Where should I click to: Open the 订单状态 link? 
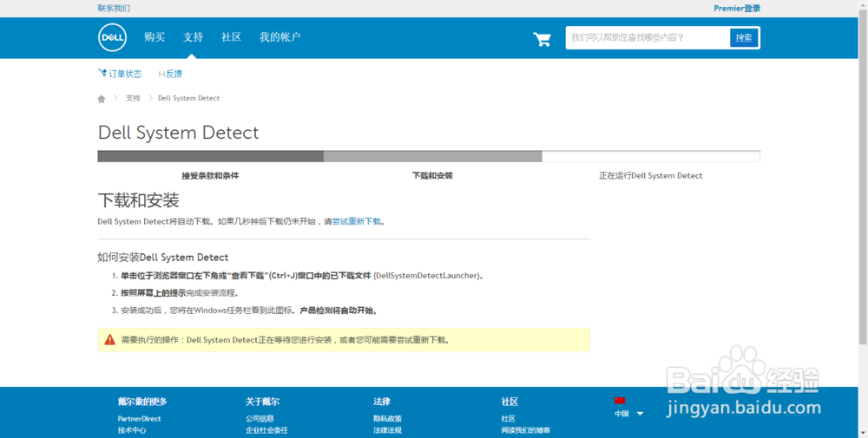click(120, 74)
